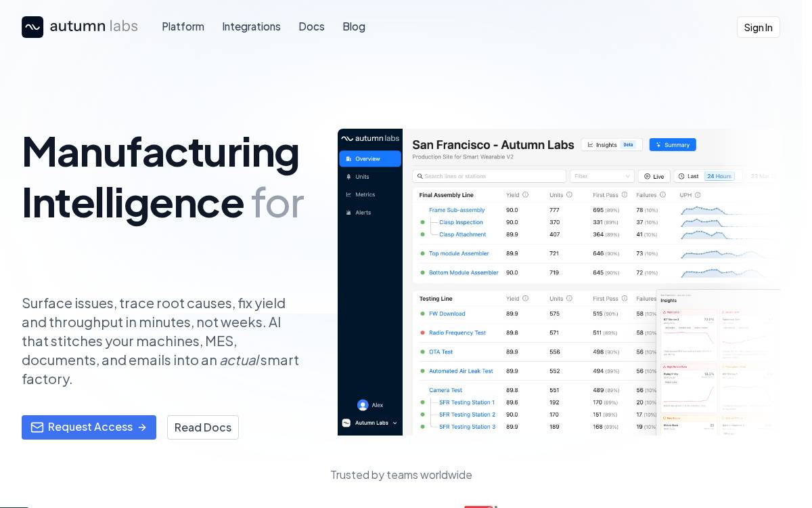Screen dimensions: 812x508
Task: Click the green status dot for Clasp Inspection
Action: pyautogui.click(x=422, y=222)
